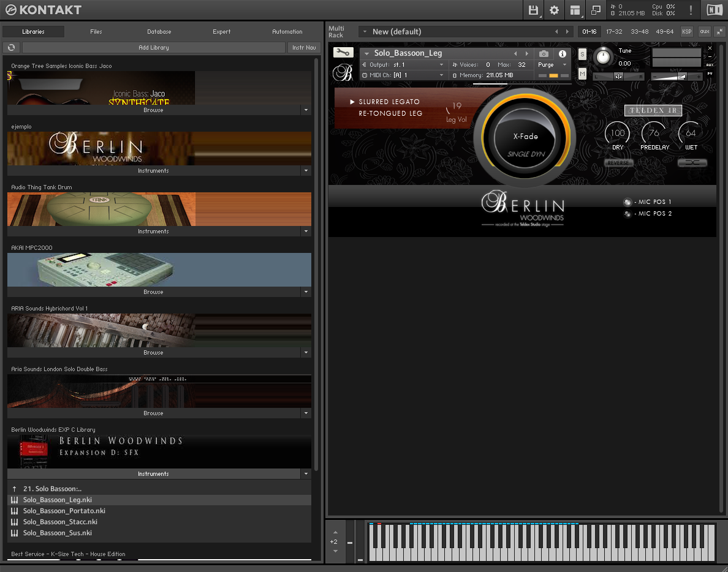The image size is (728, 572).
Task: Select the previous multi preset arrow
Action: pos(556,32)
